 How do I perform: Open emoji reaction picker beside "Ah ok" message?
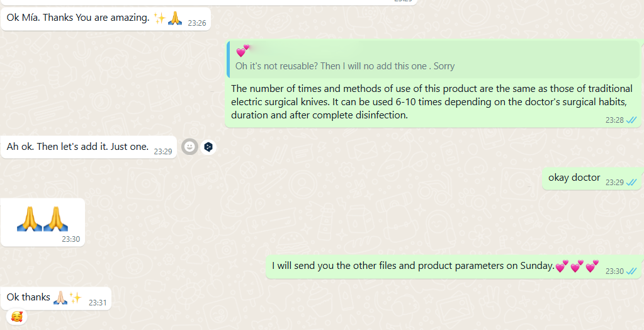(x=189, y=147)
